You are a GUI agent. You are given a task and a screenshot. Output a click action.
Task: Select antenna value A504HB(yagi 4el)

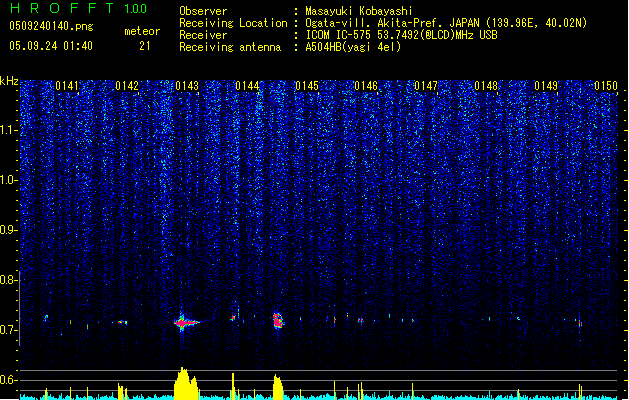[x=353, y=47]
